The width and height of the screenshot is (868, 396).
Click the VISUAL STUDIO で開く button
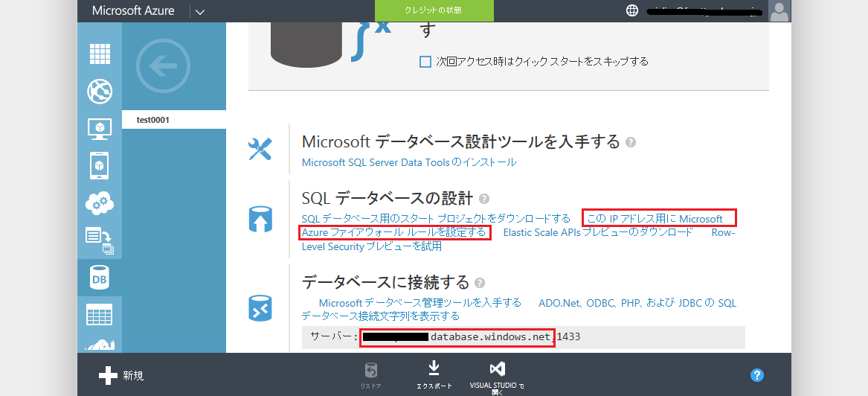(x=497, y=377)
